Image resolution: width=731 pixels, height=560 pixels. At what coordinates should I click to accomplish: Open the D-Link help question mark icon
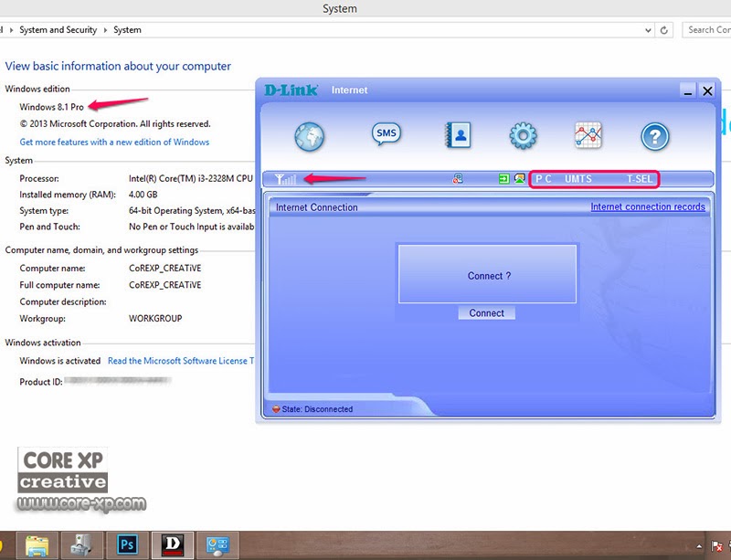pyautogui.click(x=655, y=137)
